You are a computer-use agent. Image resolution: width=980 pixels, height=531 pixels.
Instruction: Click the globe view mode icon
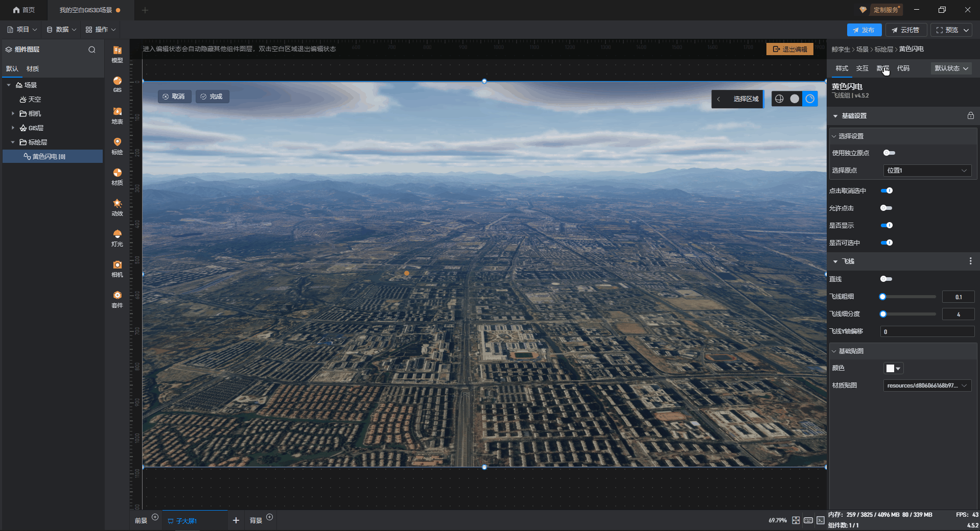[779, 99]
